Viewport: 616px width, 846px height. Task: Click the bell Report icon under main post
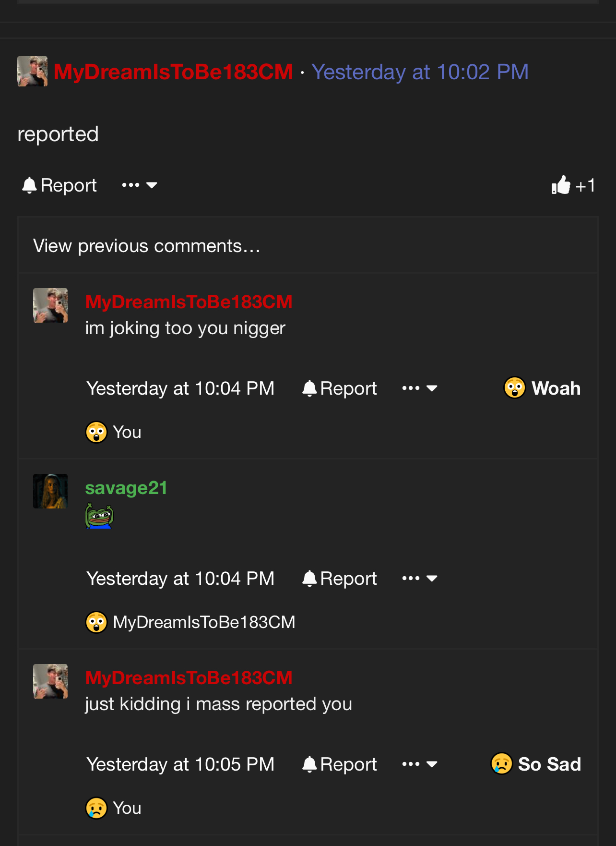click(x=29, y=185)
